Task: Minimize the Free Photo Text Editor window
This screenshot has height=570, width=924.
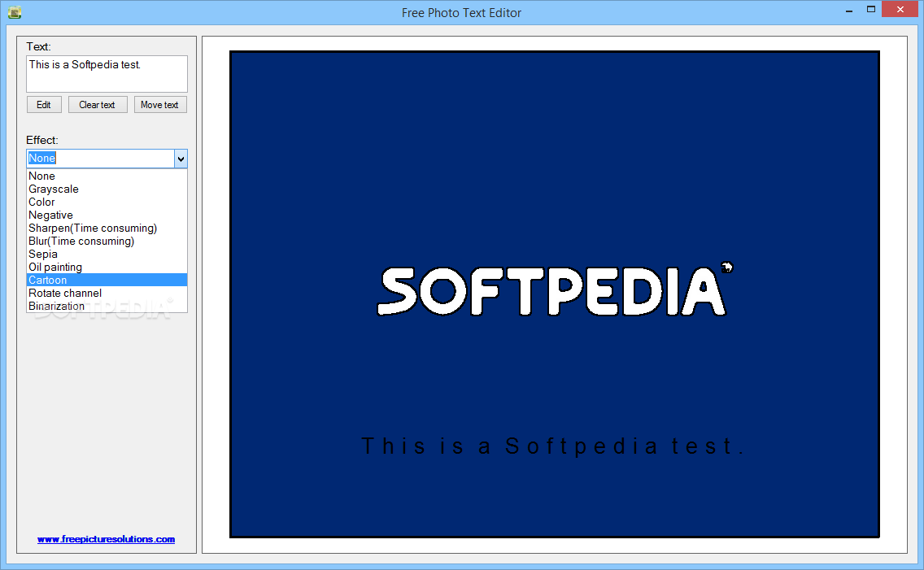Action: point(849,10)
